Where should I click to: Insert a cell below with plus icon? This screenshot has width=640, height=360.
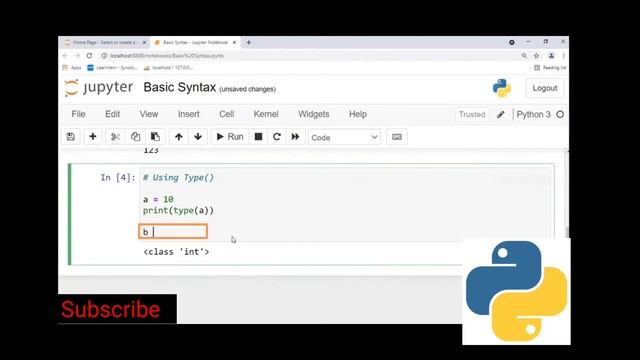[x=93, y=137]
